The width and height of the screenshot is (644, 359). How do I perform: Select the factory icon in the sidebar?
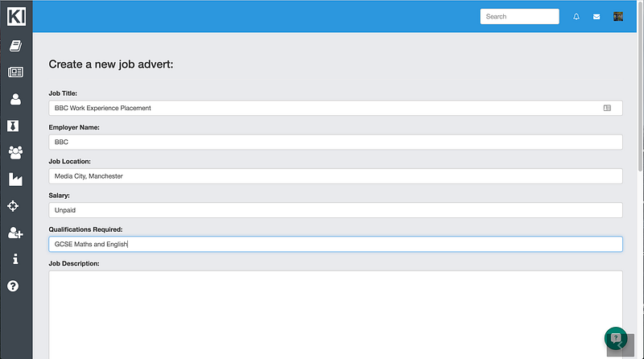15,179
